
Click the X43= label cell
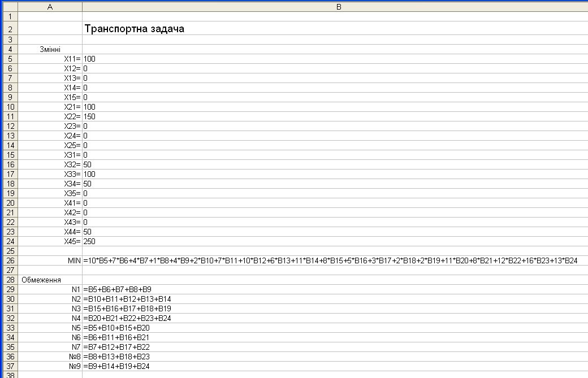pyautogui.click(x=50, y=222)
